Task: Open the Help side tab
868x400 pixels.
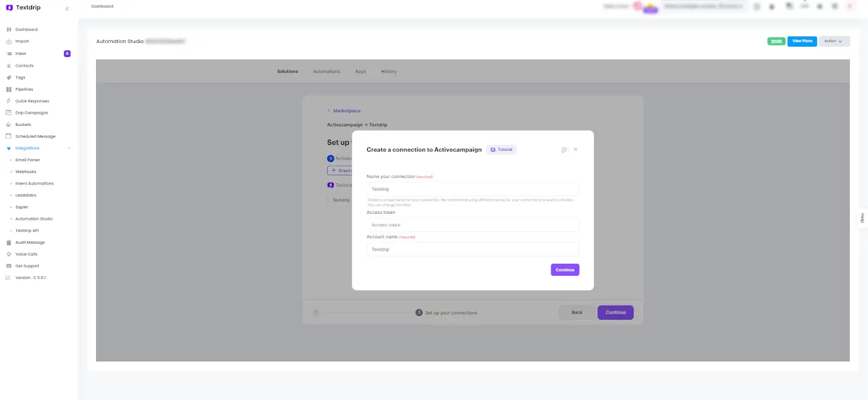Action: coord(863,218)
